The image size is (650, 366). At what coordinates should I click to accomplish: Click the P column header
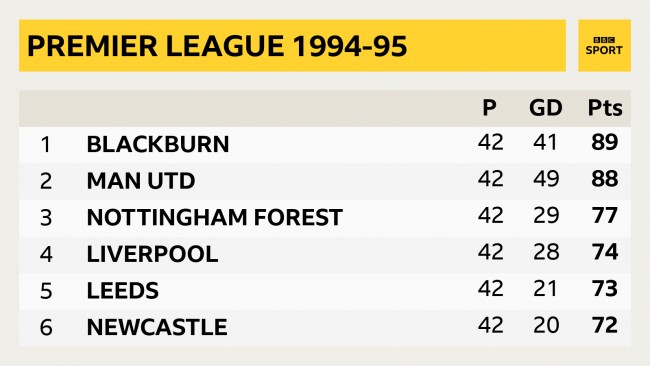click(489, 108)
